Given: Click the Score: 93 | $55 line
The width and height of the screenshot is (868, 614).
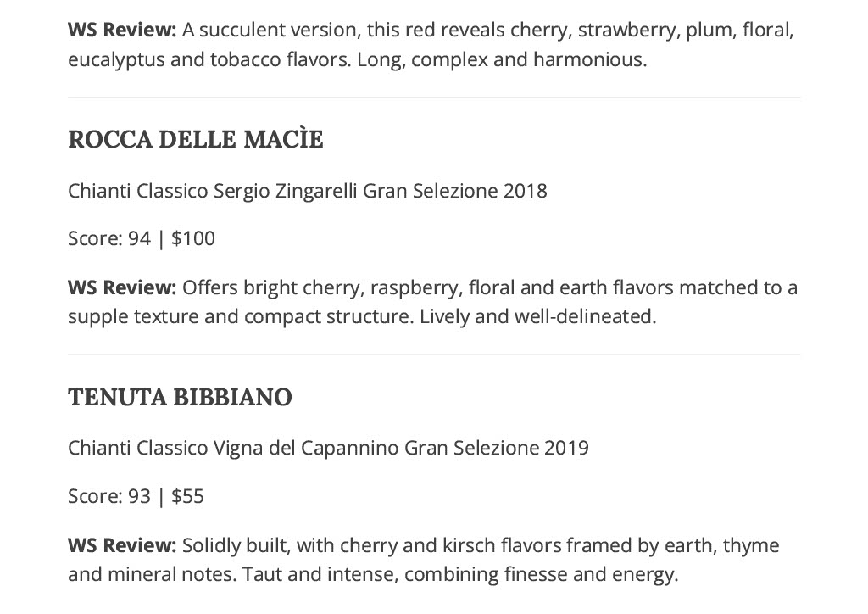Looking at the screenshot, I should (x=136, y=496).
